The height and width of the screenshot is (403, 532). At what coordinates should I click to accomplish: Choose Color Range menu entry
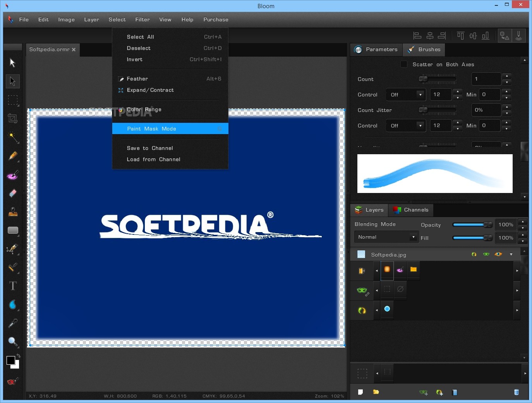[170, 109]
